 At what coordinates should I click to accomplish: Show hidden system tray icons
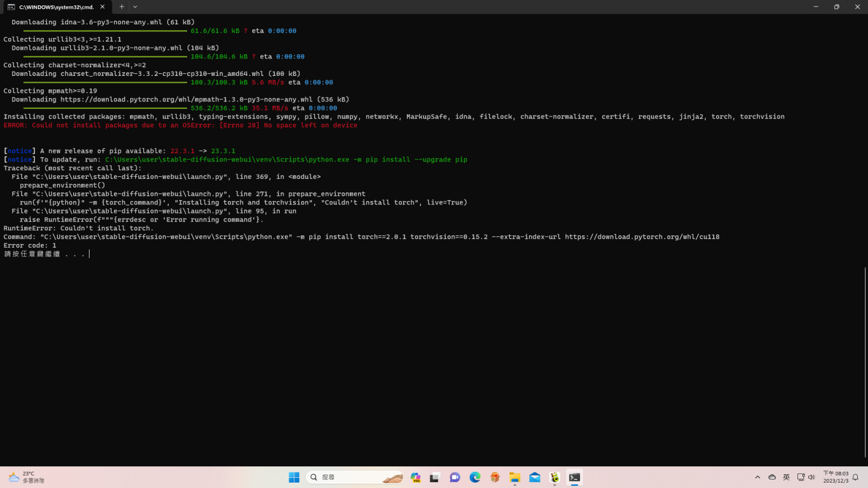757,477
